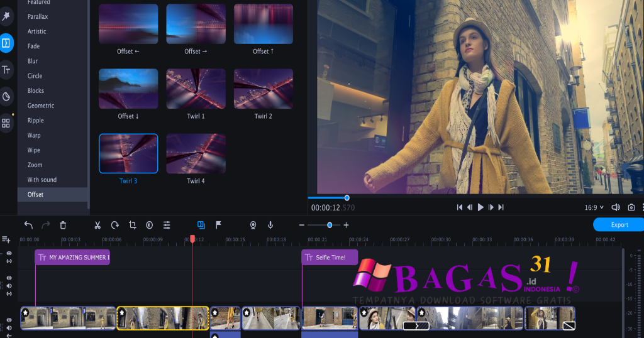Click the red playhead marker on ruler
Image resolution: width=644 pixels, height=338 pixels.
point(192,238)
